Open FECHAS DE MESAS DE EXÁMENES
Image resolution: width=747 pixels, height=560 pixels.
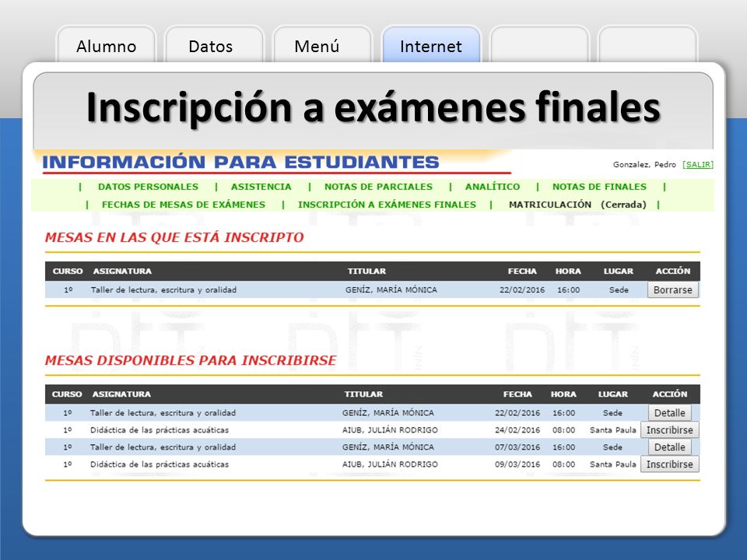click(x=184, y=205)
